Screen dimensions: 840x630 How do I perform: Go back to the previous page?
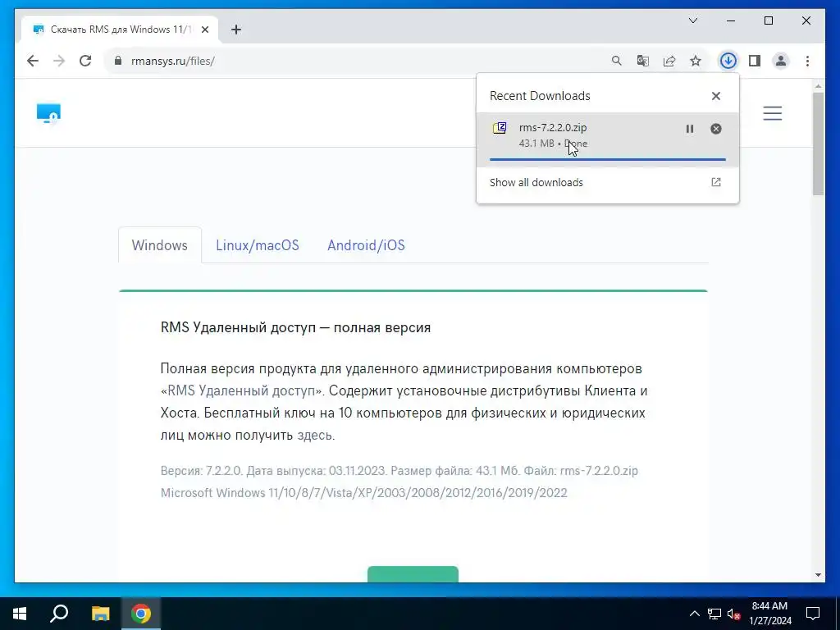point(33,61)
